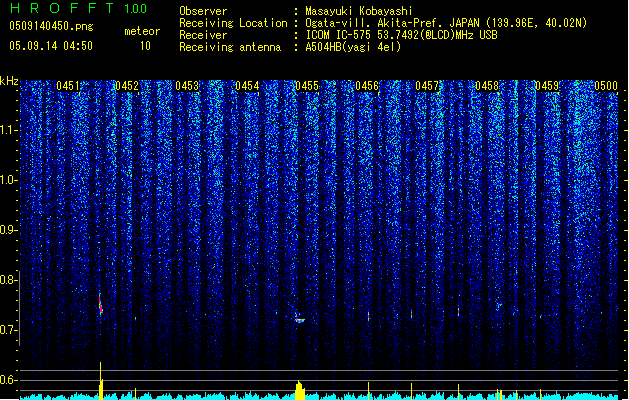Viewport: 629px width, 400px height.
Task: Click the 0455 time marker
Action: [307, 86]
